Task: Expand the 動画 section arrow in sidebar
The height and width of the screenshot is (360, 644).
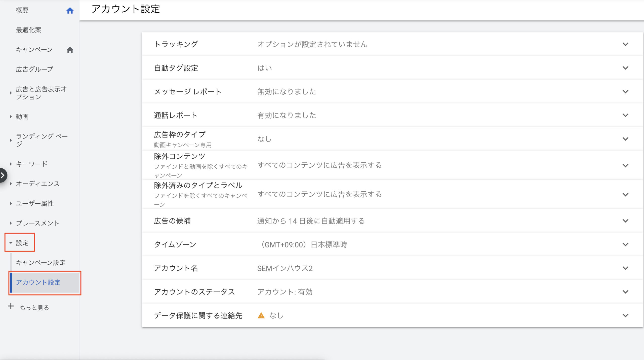Action: (11, 117)
